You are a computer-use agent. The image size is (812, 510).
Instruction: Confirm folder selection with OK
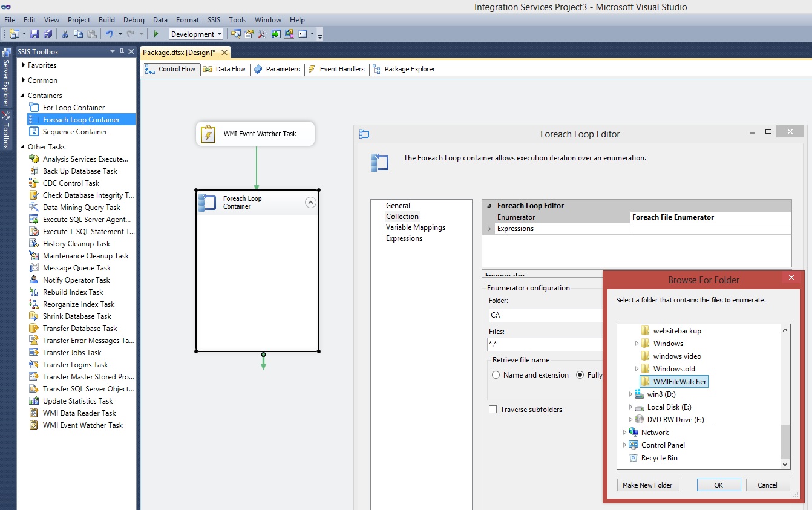[x=719, y=485]
